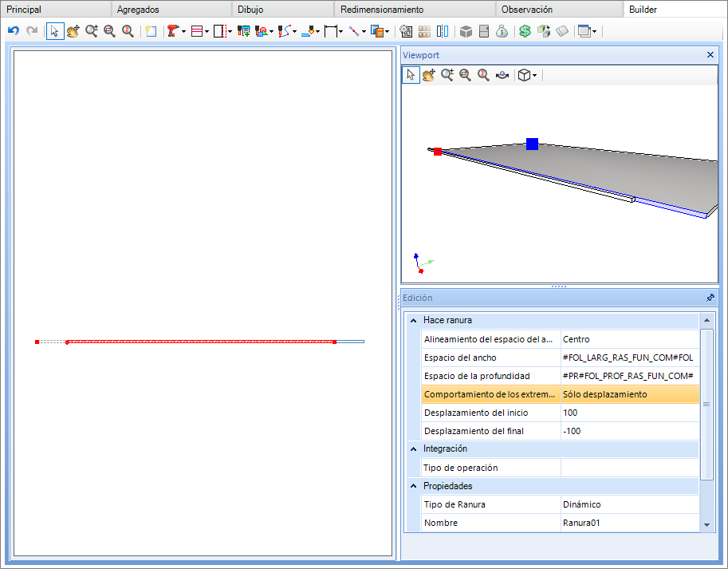Open the Dibujo tab

pos(250,10)
